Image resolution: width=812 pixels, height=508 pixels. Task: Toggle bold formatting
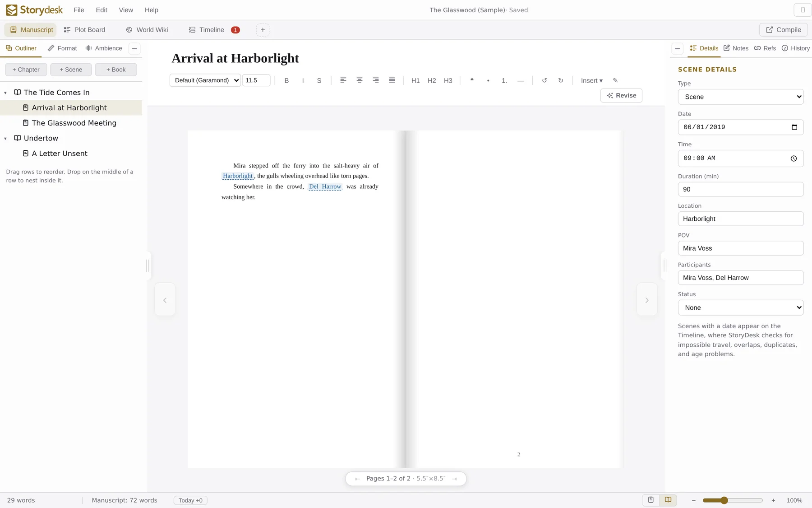pos(286,80)
